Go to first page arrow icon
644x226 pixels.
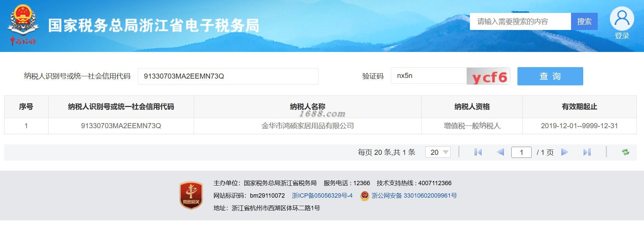478,152
